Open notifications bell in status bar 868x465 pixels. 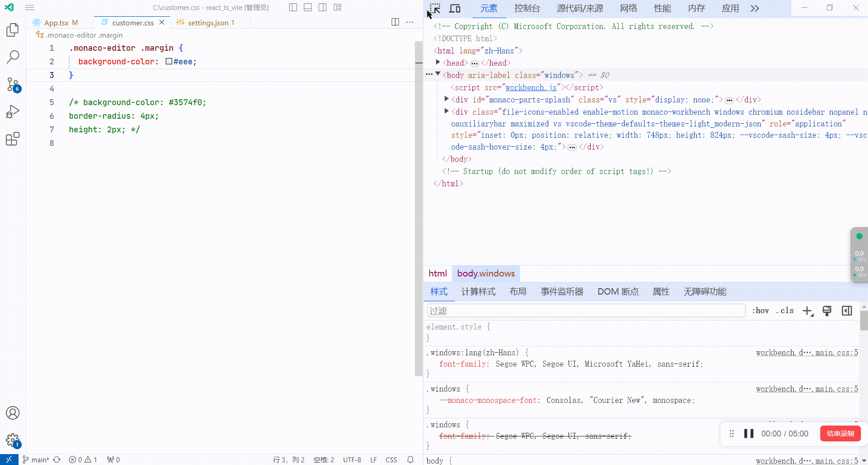410,460
